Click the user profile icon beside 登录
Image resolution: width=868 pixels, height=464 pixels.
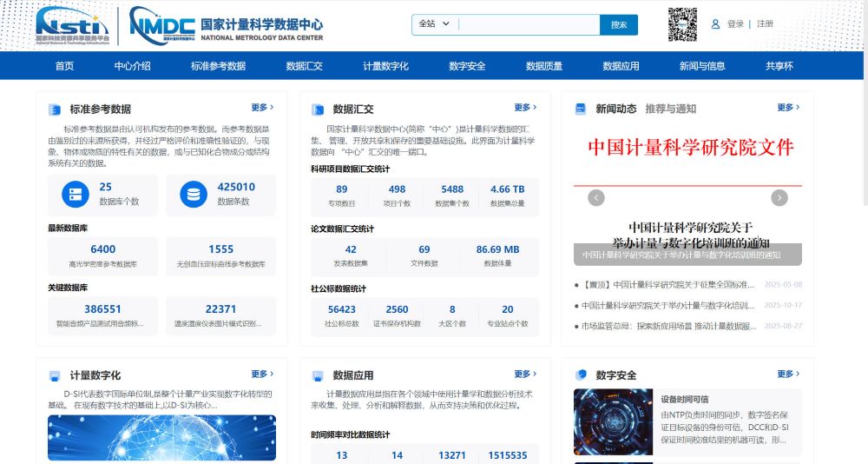[x=716, y=24]
